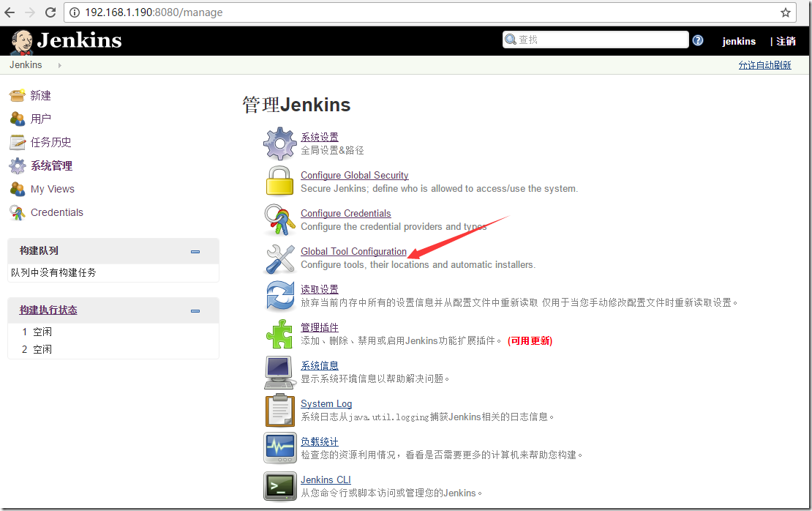The height and width of the screenshot is (511, 812).
Task: Reload the page with browser refresh button
Action: 50,12
